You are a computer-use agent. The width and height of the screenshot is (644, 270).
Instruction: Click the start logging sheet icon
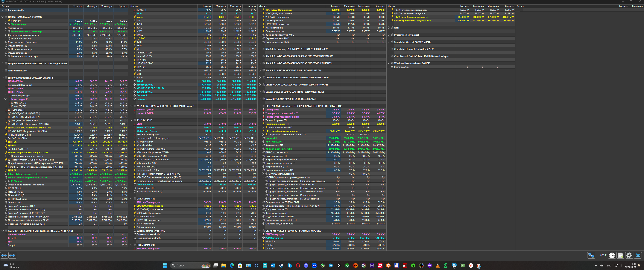coord(620,255)
